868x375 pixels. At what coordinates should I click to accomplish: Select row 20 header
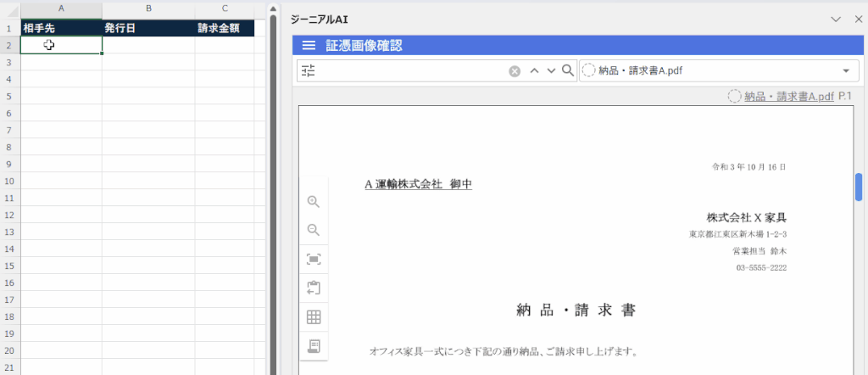click(10, 350)
